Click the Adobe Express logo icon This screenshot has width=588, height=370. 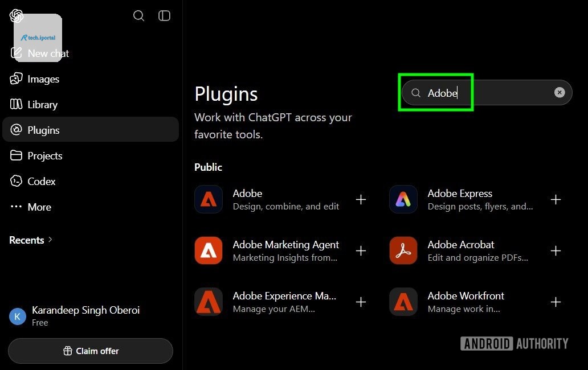click(403, 199)
